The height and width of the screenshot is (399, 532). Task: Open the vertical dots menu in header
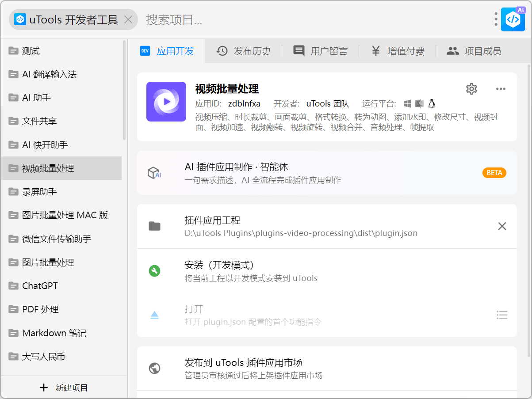496,19
